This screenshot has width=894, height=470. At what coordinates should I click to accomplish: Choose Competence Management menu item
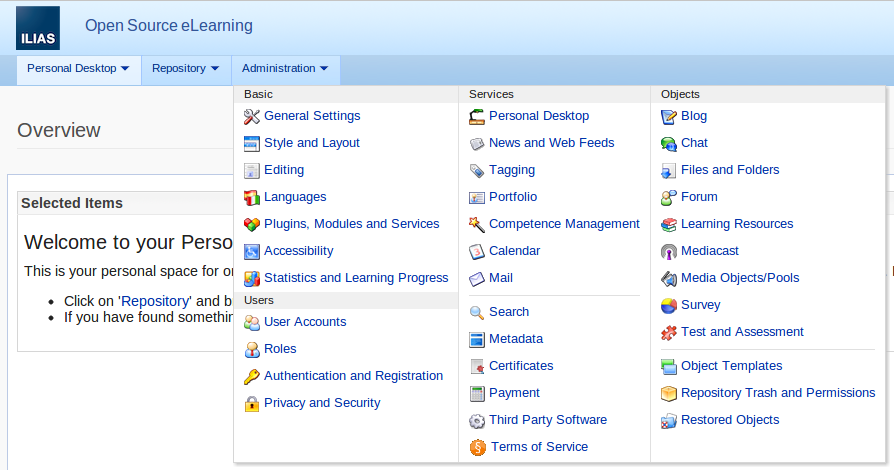click(564, 224)
